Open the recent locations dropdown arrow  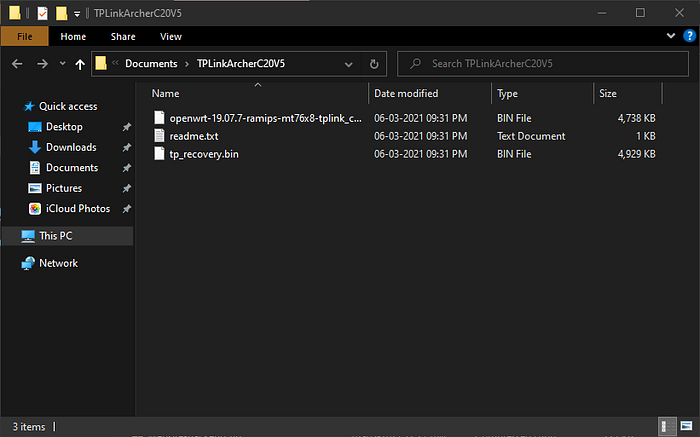(x=62, y=64)
